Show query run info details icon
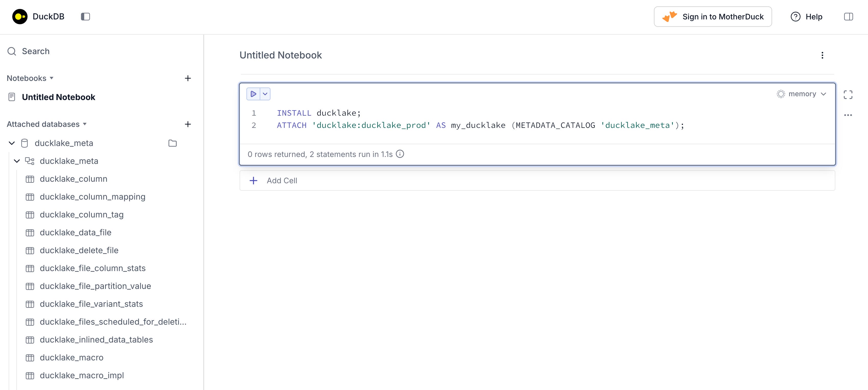 (x=400, y=154)
